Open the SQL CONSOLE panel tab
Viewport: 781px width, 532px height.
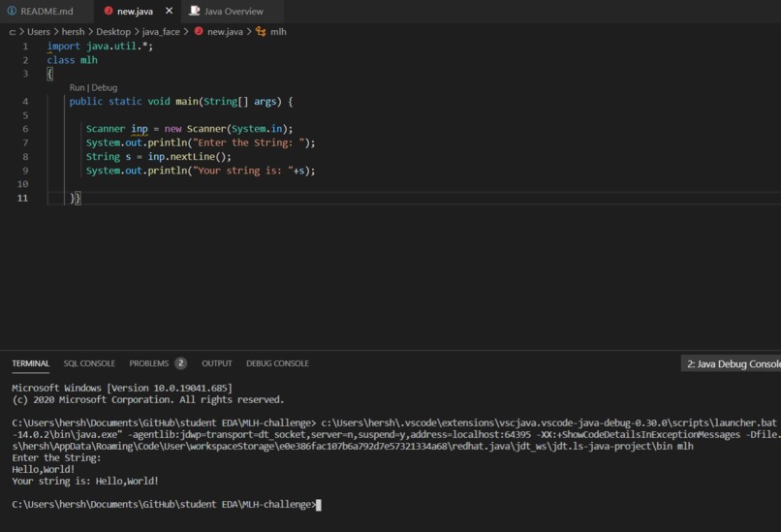89,363
